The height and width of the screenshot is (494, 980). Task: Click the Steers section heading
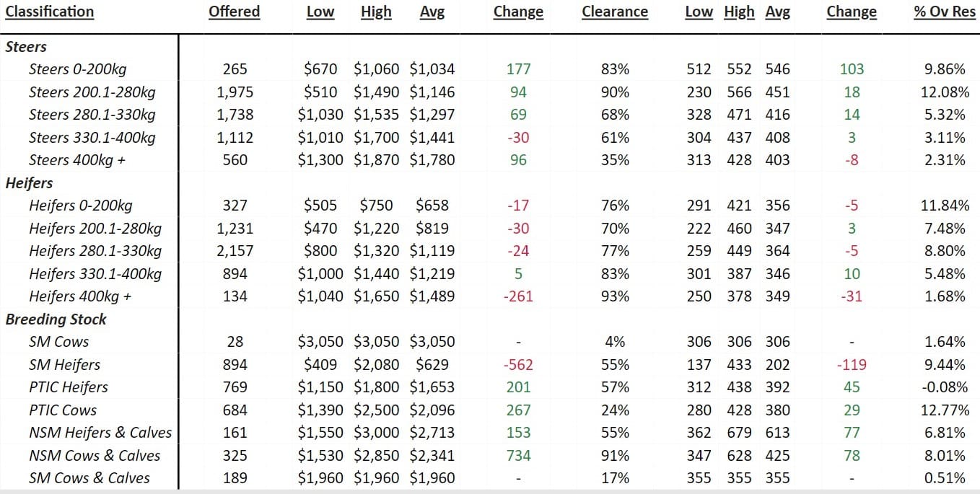[26, 47]
